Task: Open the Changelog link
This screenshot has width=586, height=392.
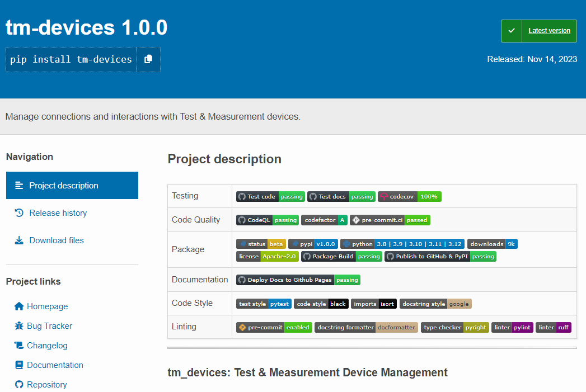Action: click(x=47, y=346)
